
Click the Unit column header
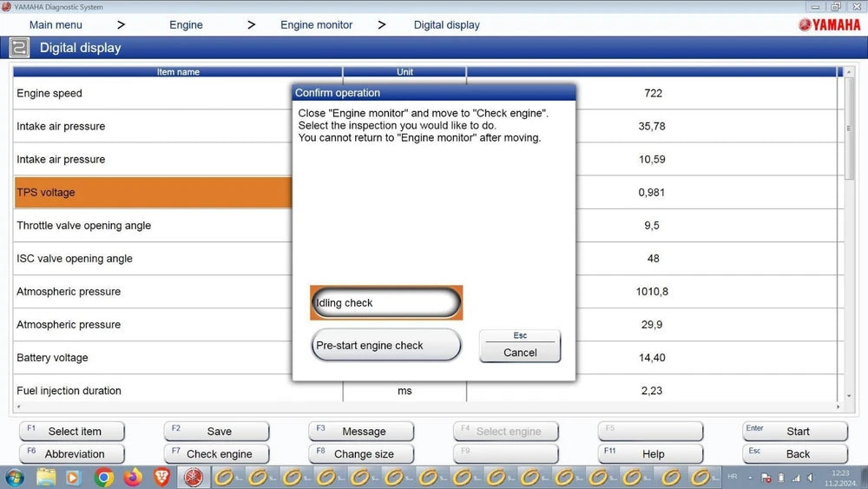click(x=404, y=72)
